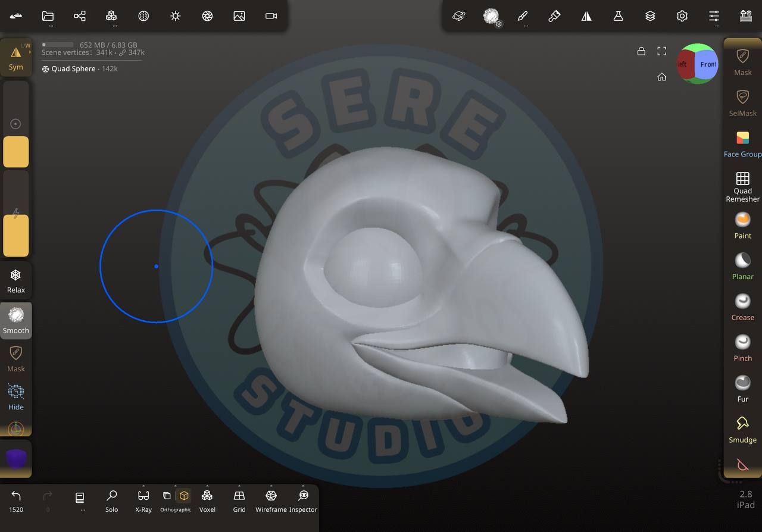
Task: Click the Front face of view cube
Action: tap(707, 64)
